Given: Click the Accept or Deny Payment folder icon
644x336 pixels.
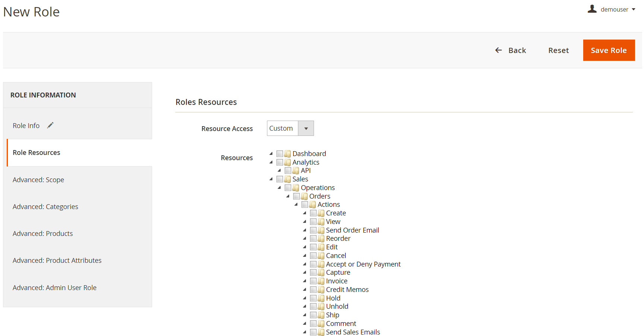Looking at the screenshot, I should click(x=321, y=264).
